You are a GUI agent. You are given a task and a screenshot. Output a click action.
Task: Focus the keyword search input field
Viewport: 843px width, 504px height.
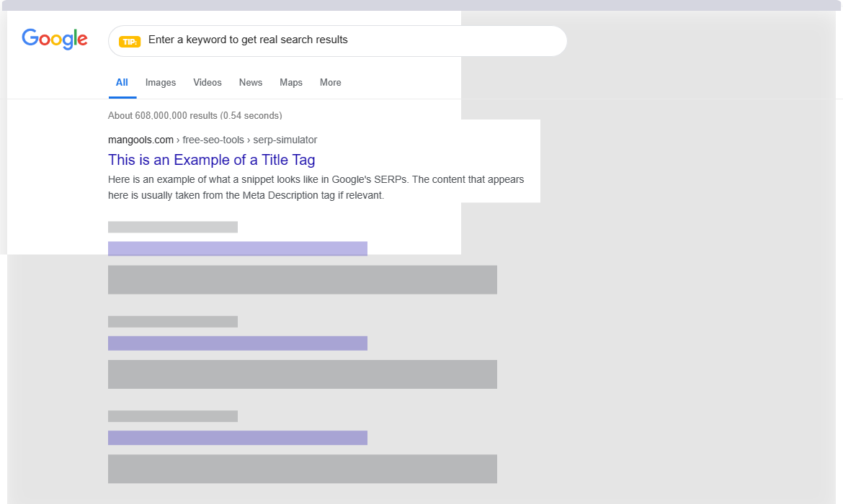pyautogui.click(x=338, y=41)
